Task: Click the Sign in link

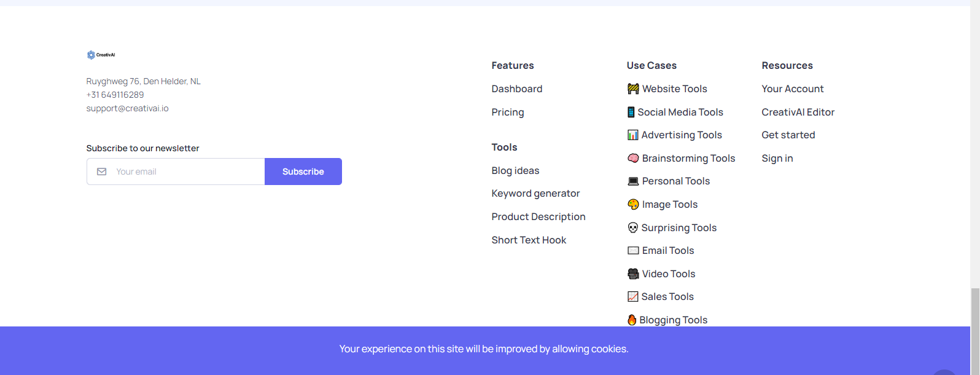Action: [777, 158]
